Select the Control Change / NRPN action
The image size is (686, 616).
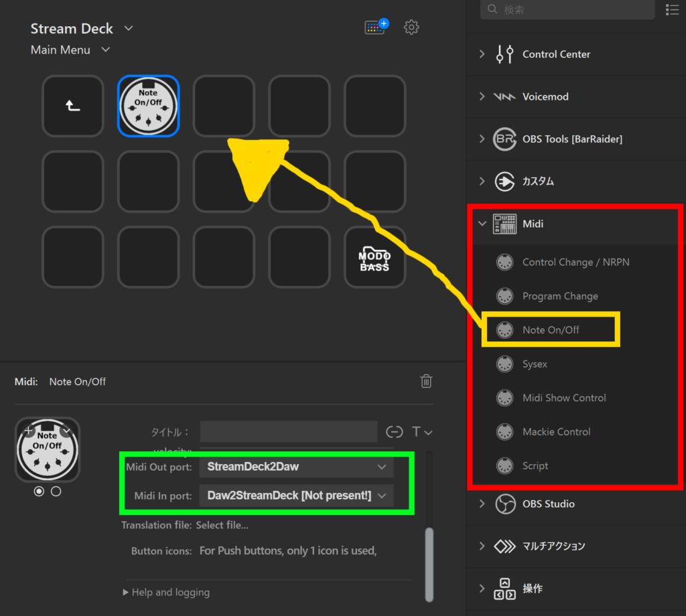pos(575,262)
